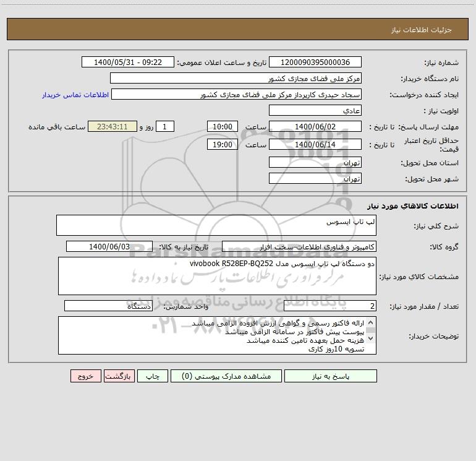Click the label شهر محل تحویل
This screenshot has height=461, width=476.
click(432, 179)
